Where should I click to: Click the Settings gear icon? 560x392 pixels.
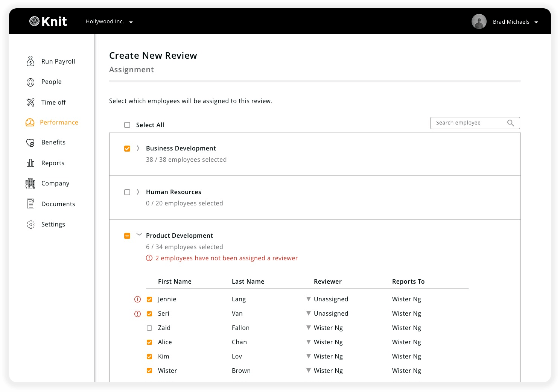tap(30, 225)
